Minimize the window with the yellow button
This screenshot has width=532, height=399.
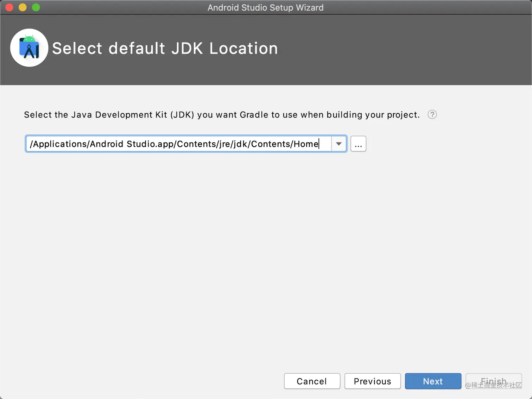23,7
